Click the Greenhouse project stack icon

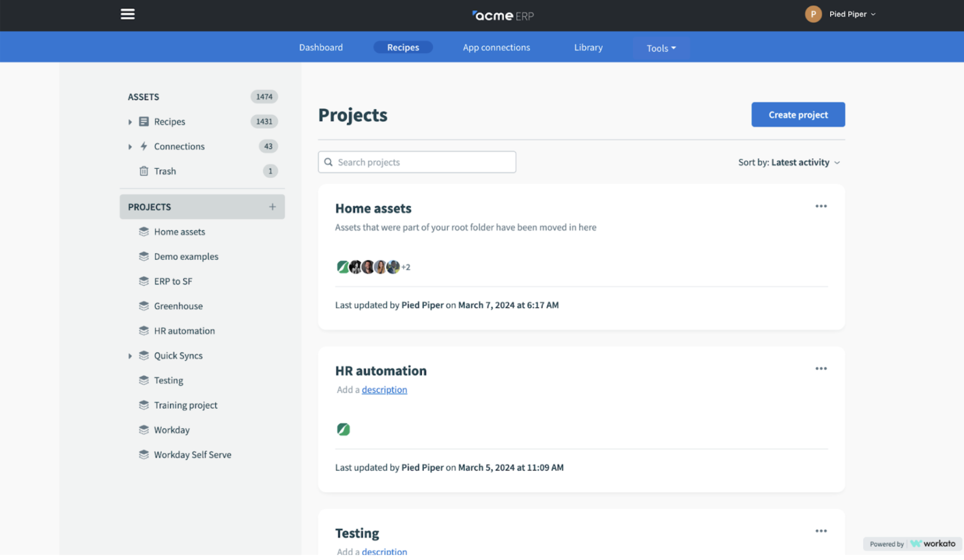pyautogui.click(x=144, y=306)
